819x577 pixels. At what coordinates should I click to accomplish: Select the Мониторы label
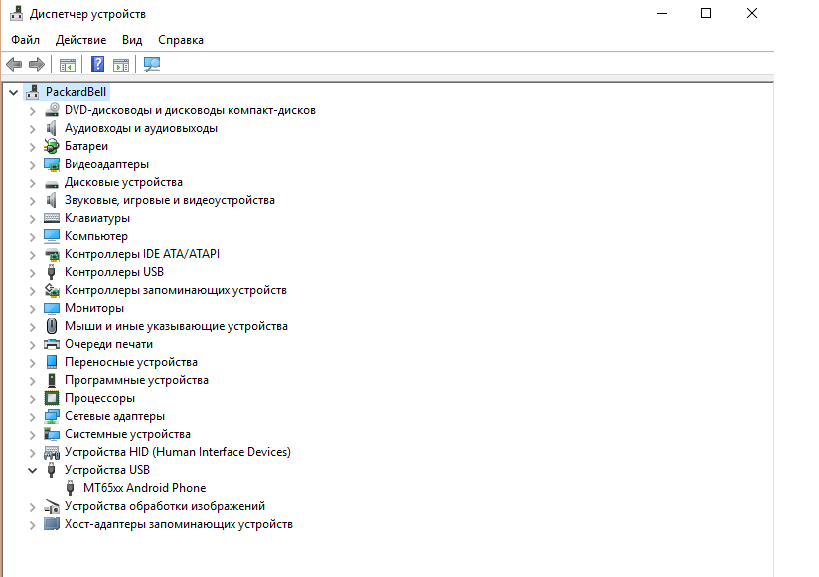94,308
